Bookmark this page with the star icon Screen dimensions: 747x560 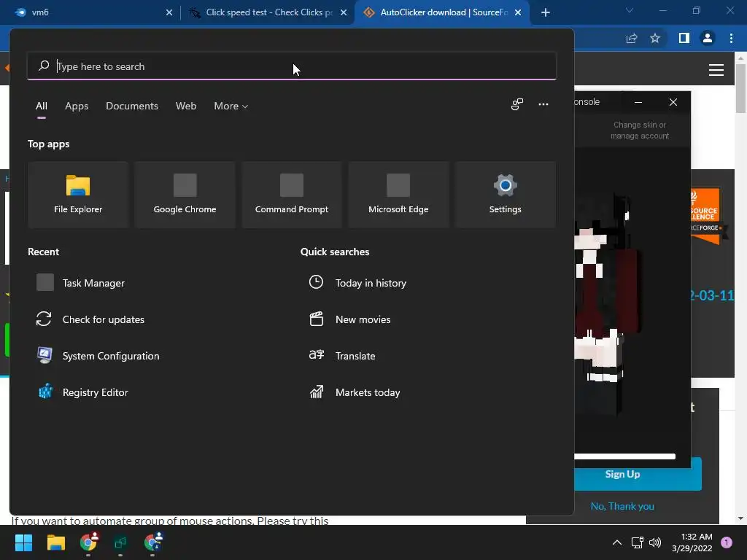point(655,38)
